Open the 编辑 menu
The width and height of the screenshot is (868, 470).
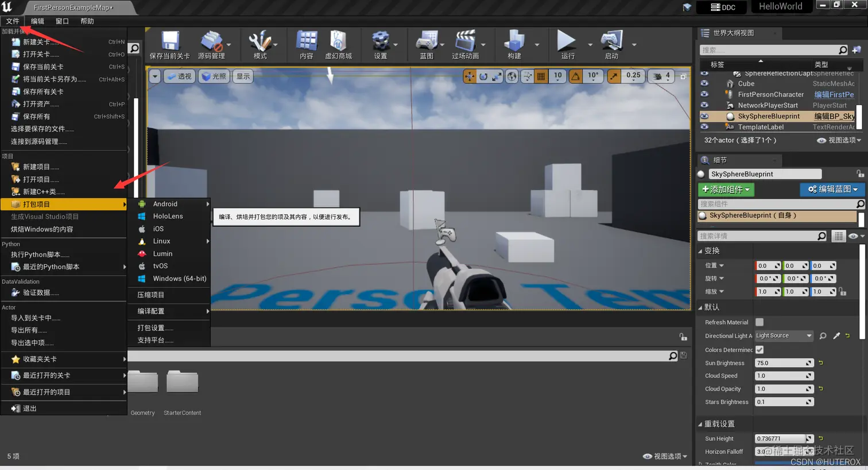tap(37, 21)
